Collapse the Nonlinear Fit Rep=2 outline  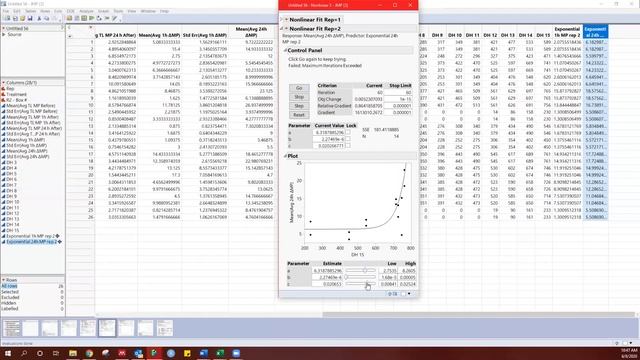(x=282, y=29)
